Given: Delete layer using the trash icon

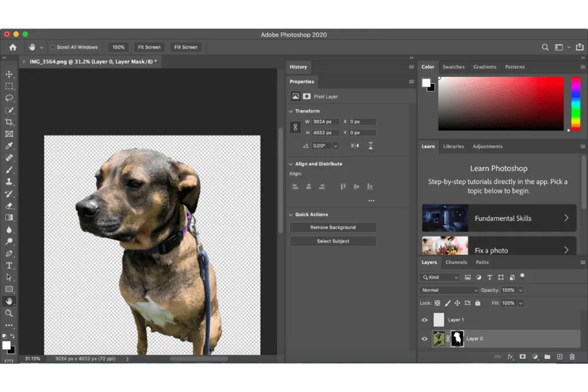Looking at the screenshot, I should pyautogui.click(x=572, y=357).
